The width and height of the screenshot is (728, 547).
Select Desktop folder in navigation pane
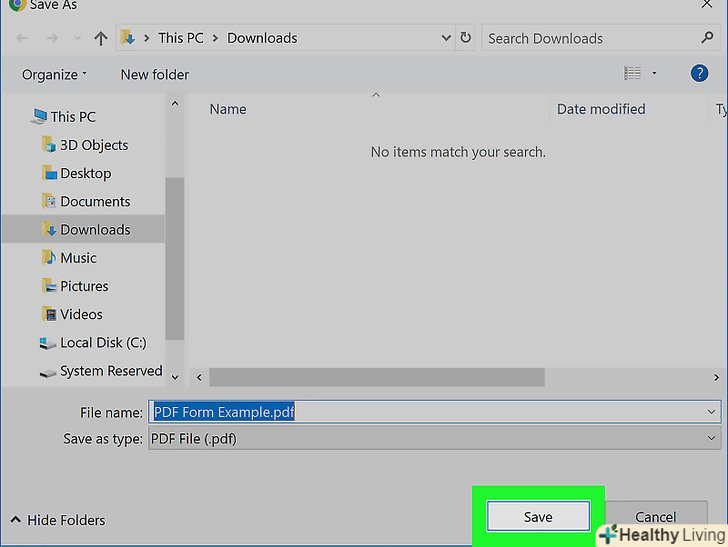(x=85, y=173)
